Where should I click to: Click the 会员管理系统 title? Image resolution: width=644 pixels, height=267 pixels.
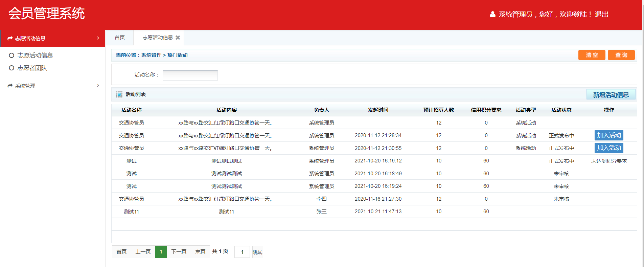[x=47, y=14]
